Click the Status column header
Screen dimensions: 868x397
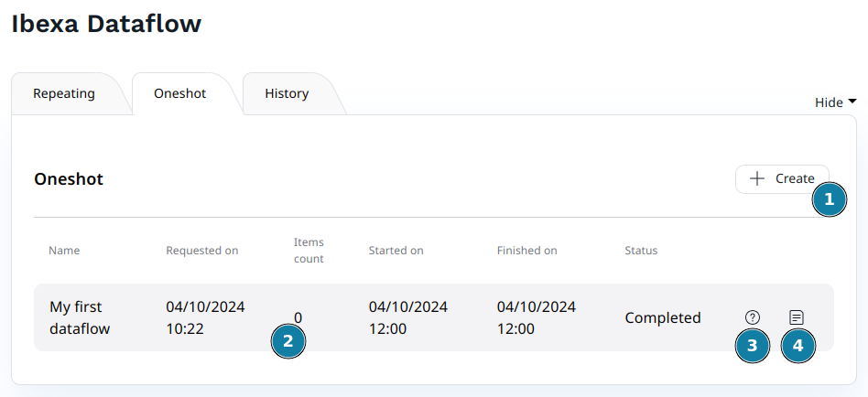641,251
